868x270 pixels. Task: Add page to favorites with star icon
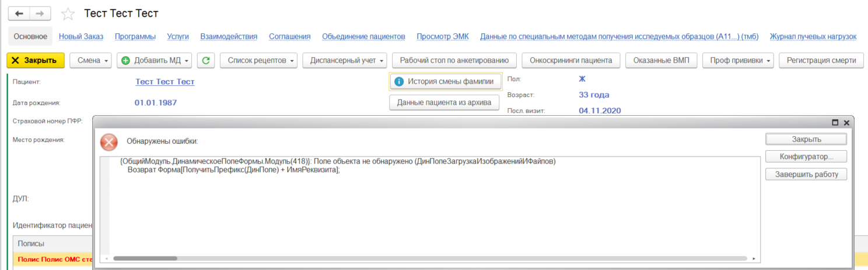pos(68,14)
